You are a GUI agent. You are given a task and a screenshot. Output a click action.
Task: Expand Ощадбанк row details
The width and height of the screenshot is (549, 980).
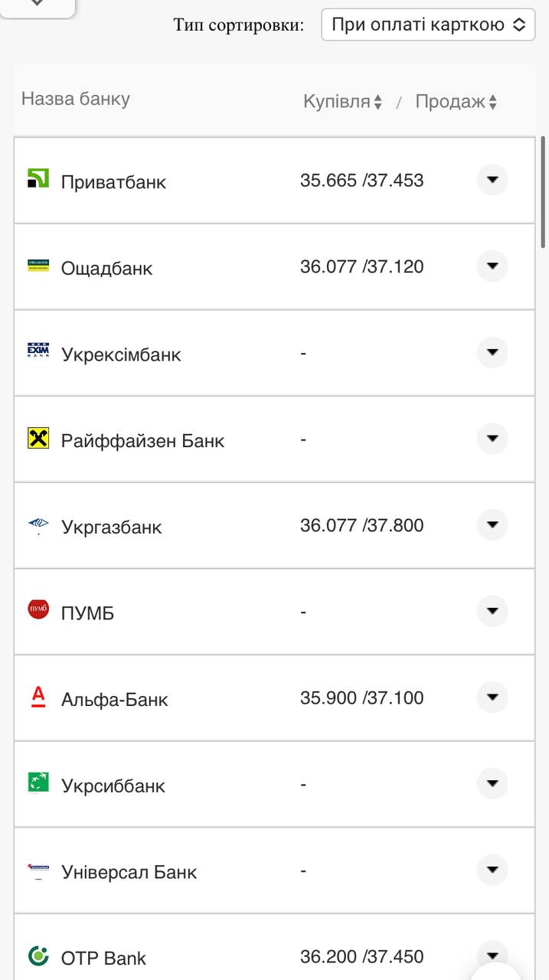tap(492, 266)
